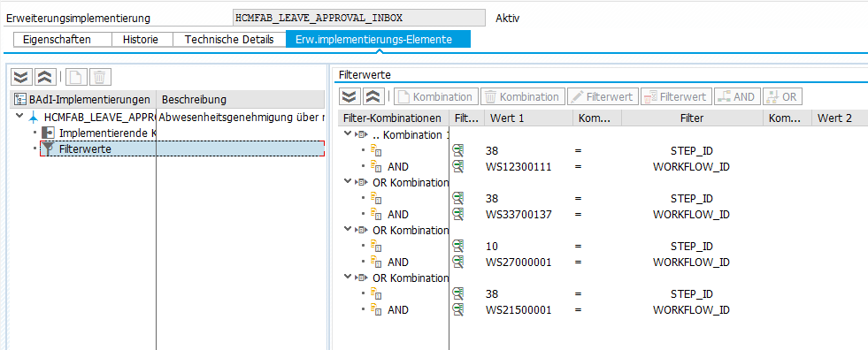Select the AND node of WS21500001 row
Screen dimensions: 868x350
pyautogui.click(x=398, y=310)
